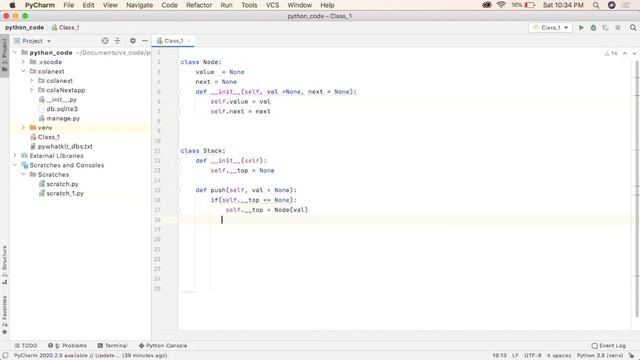Hide the Project tool window

[145, 41]
